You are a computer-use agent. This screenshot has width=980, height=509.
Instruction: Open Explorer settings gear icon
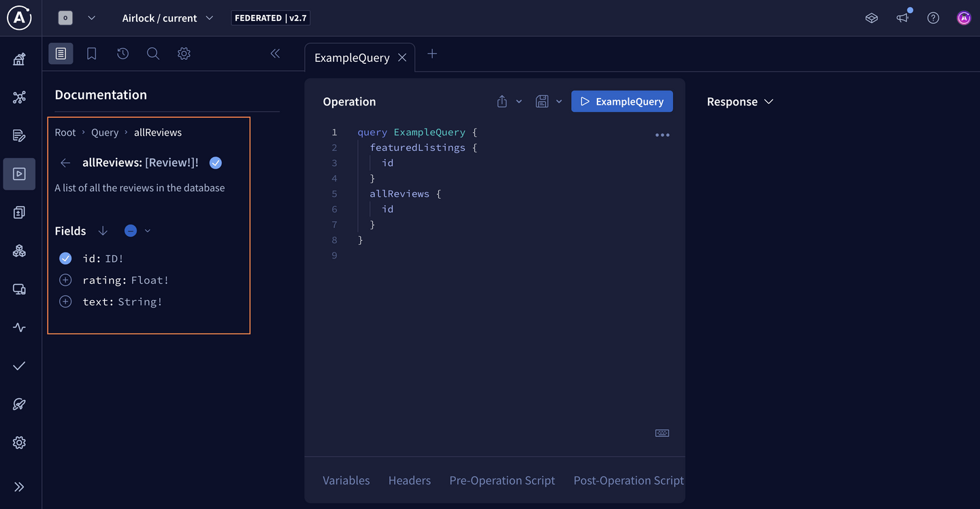(184, 54)
